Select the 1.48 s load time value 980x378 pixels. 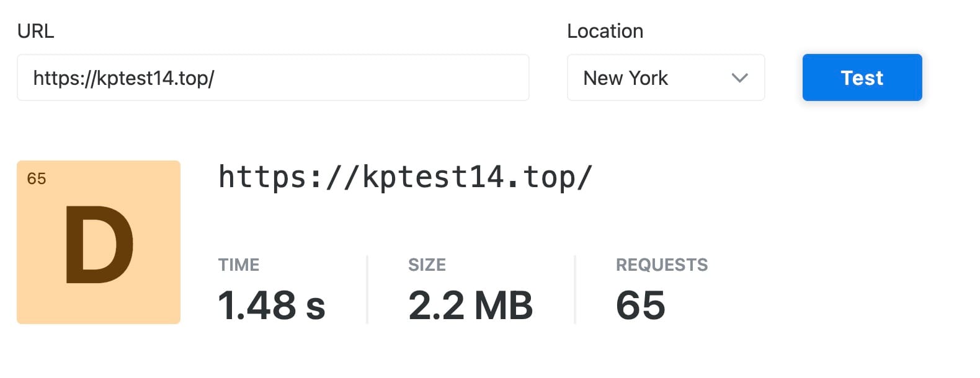pos(272,305)
